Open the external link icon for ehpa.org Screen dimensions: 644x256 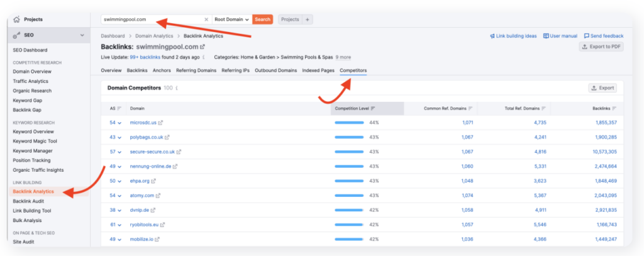(x=153, y=181)
